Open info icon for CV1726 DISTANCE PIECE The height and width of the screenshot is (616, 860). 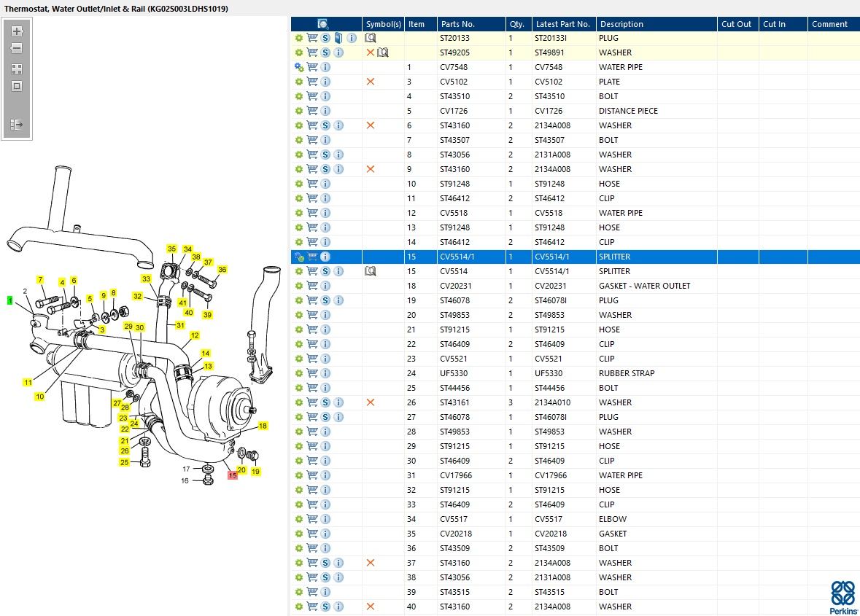325,111
